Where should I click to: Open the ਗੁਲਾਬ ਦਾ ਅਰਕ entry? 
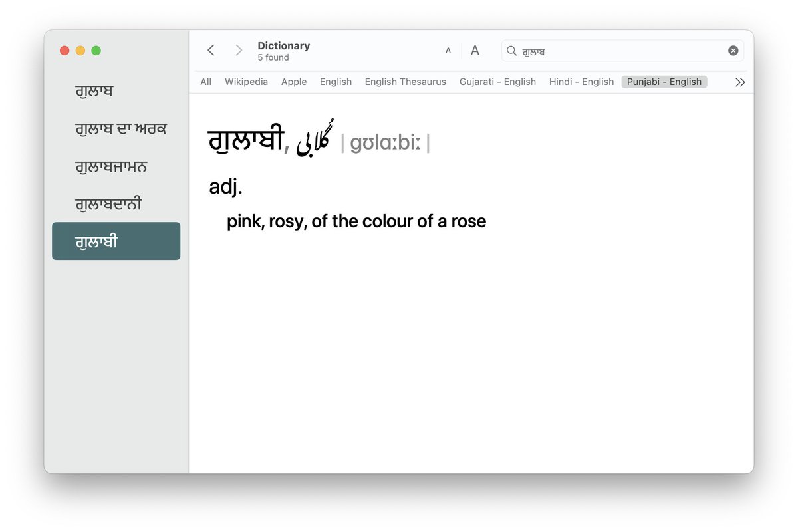tap(116, 128)
